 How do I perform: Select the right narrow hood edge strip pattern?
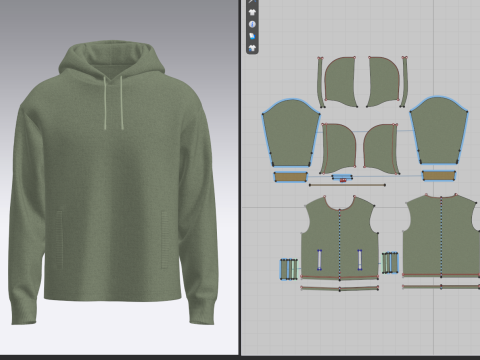point(404,82)
